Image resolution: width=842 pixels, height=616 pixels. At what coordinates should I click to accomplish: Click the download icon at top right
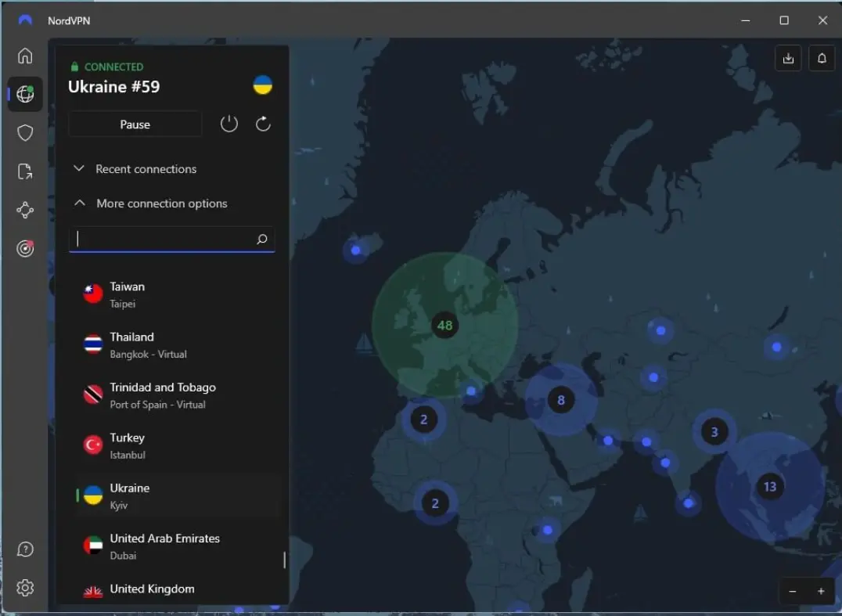(788, 59)
